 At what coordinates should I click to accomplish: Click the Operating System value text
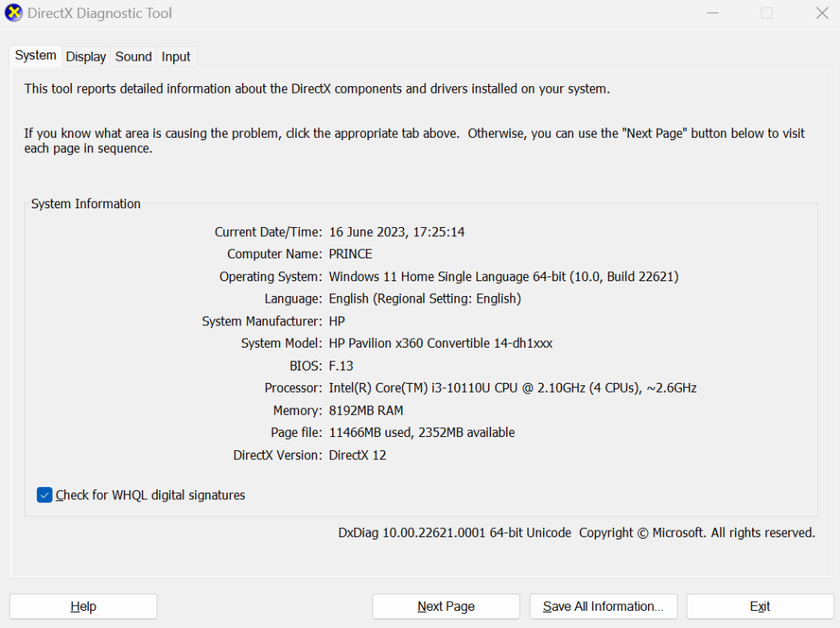[x=504, y=277]
